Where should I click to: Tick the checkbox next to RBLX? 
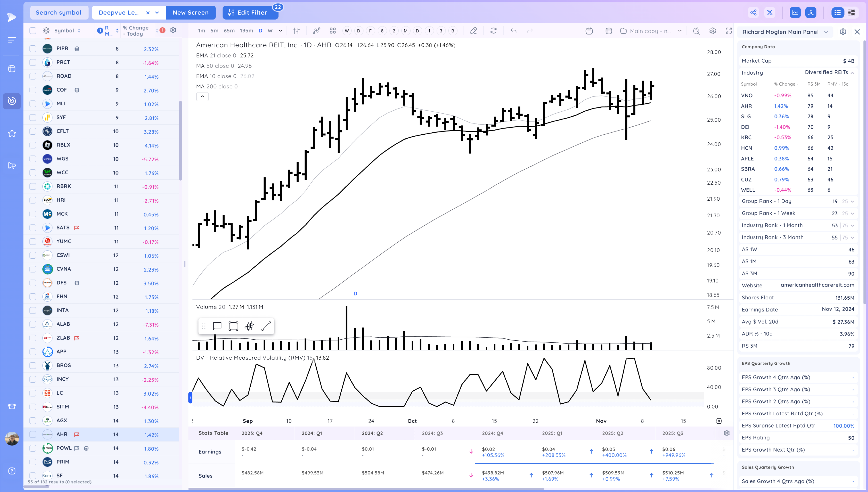[x=33, y=145]
